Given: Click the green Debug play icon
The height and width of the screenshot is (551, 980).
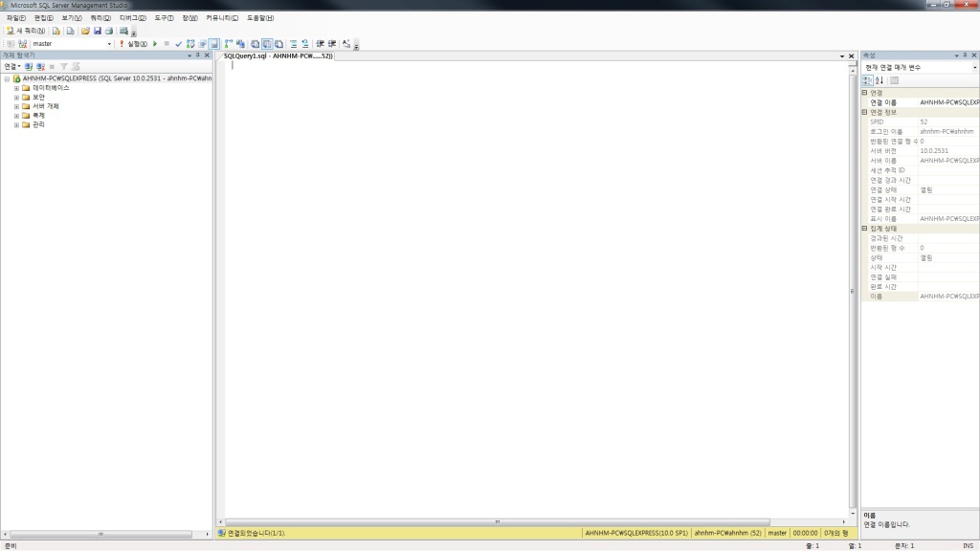Looking at the screenshot, I should point(155,44).
